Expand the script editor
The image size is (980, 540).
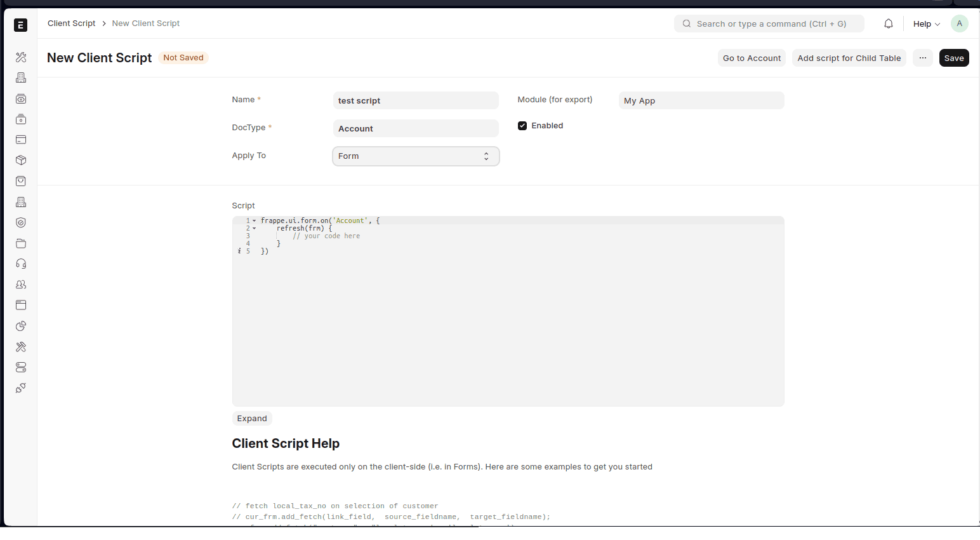click(x=252, y=418)
